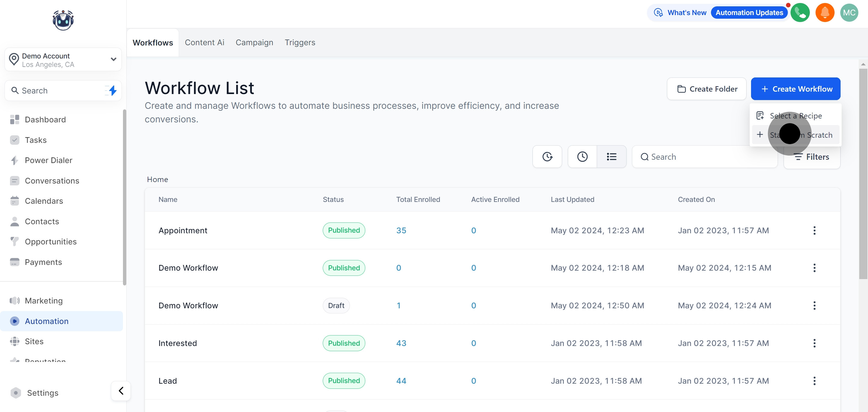Switch to the Content Ai tab
Image resolution: width=868 pixels, height=412 pixels.
pos(204,42)
